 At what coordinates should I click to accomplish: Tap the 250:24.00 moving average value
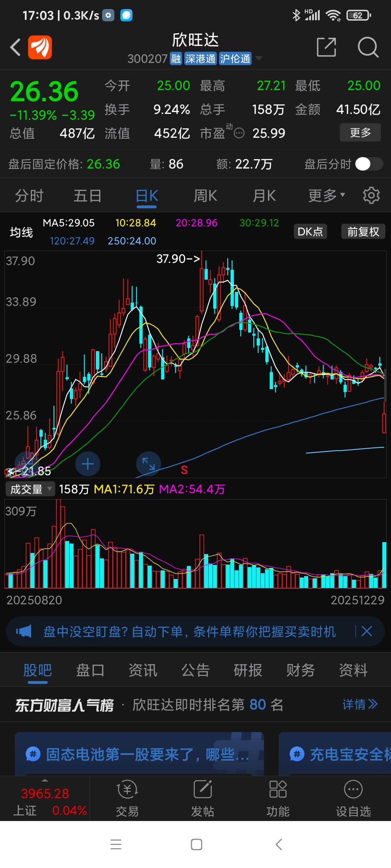click(132, 241)
